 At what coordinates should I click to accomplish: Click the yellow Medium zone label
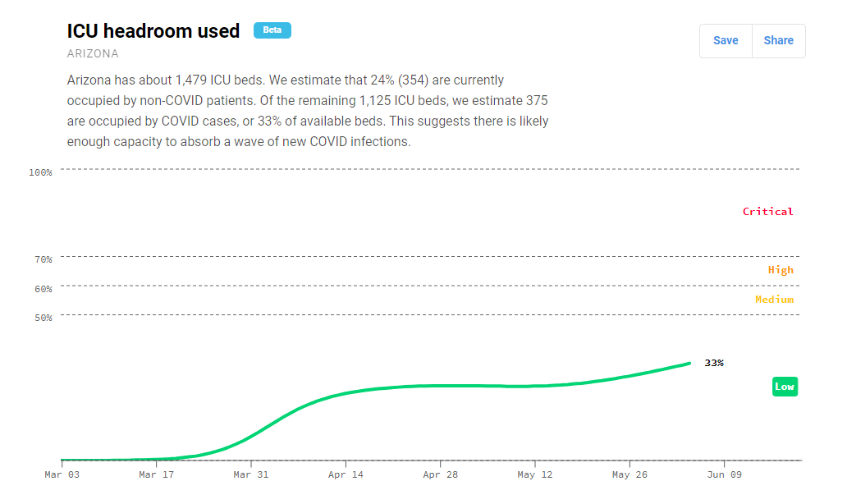click(774, 300)
